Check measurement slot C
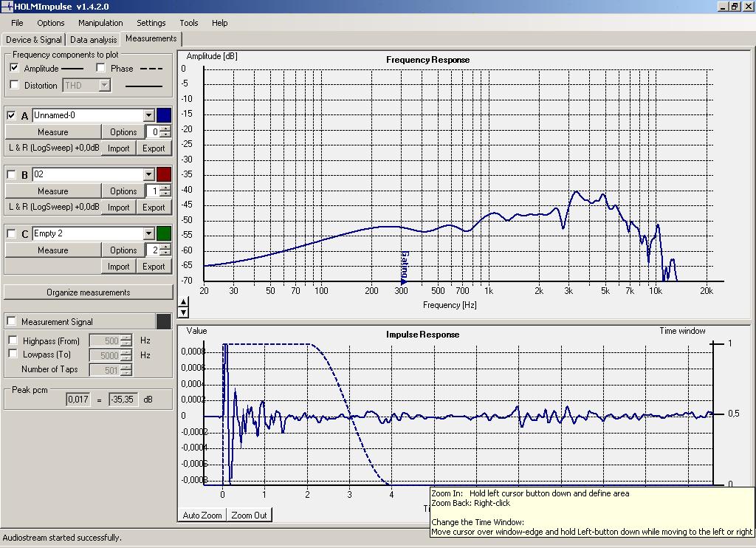This screenshot has width=756, height=548. [11, 233]
